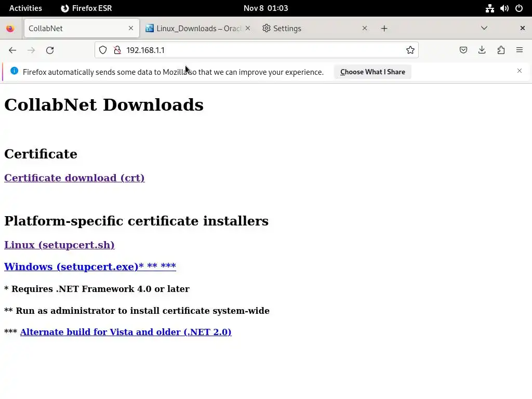Open Alternate build for Vista link

click(126, 332)
